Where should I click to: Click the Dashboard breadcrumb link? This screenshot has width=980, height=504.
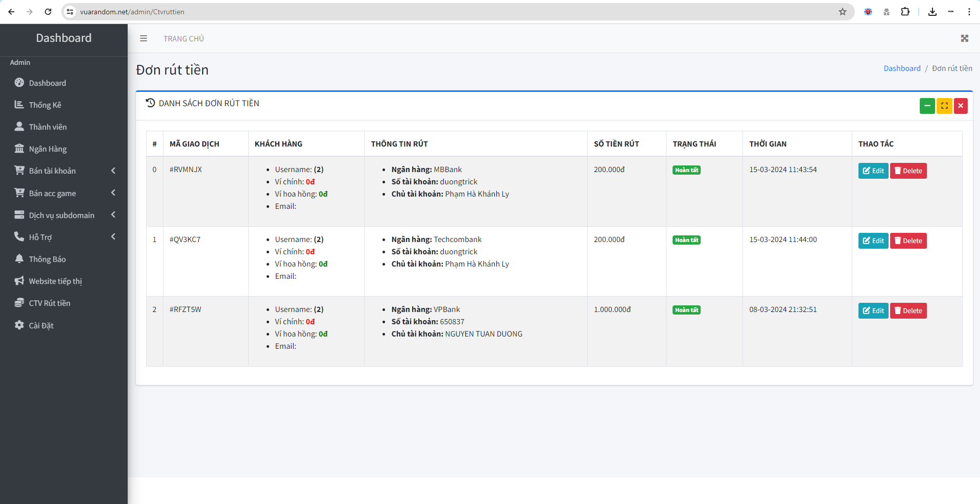(902, 68)
